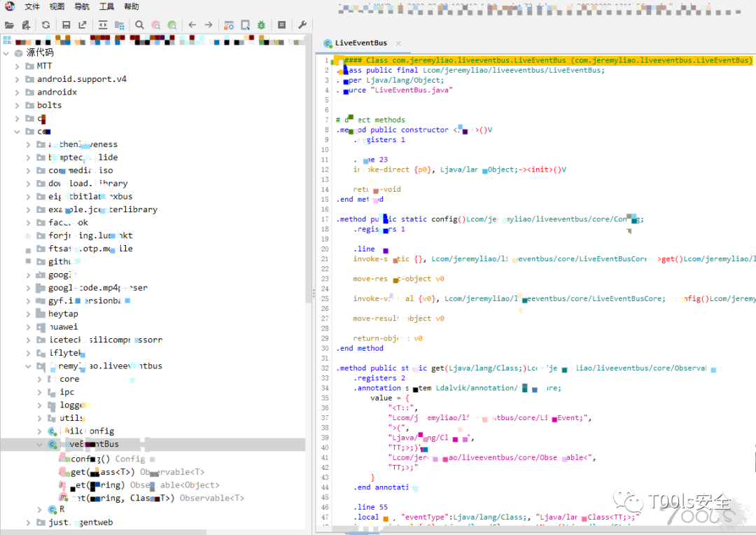Screen dimensions: 756x535
Task: Select the core package row
Action: [x=69, y=379]
